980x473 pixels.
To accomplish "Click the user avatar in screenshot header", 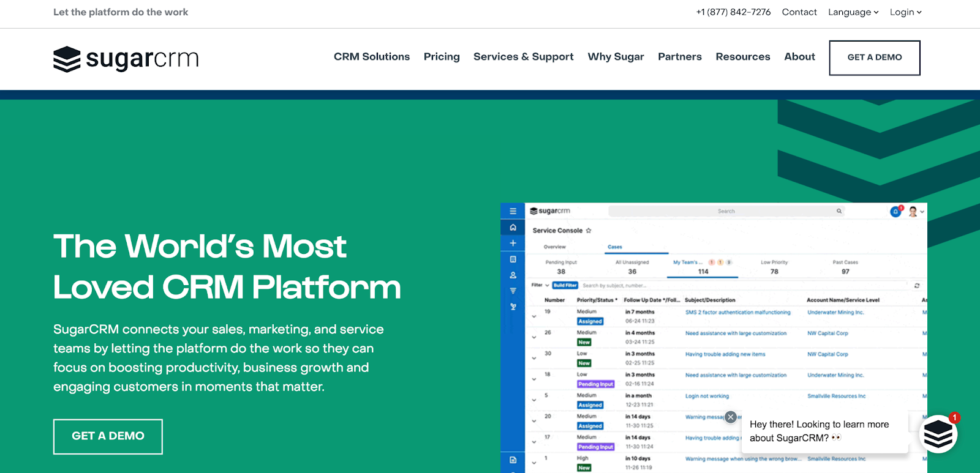I will click(x=913, y=211).
